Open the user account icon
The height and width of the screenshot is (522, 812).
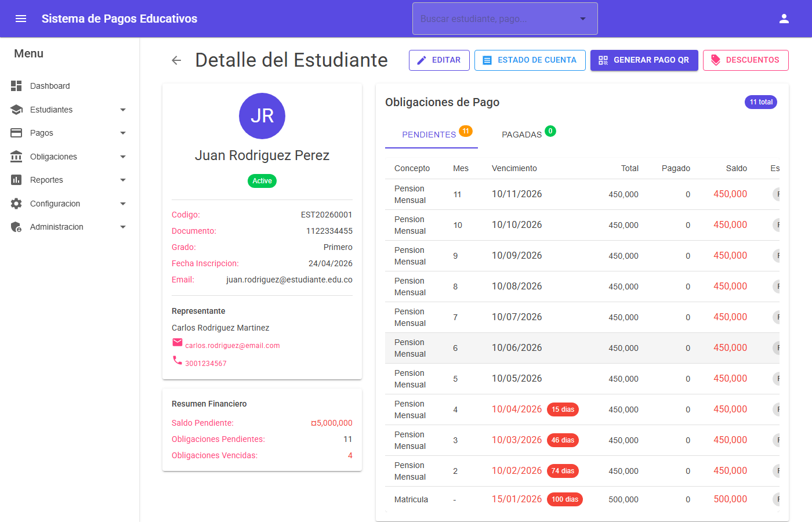point(784,19)
